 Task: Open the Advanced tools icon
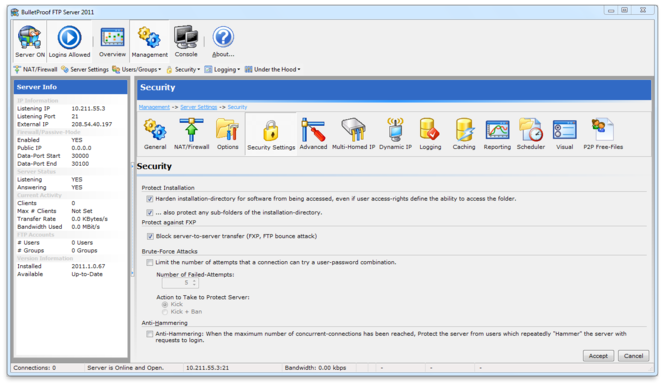(313, 130)
